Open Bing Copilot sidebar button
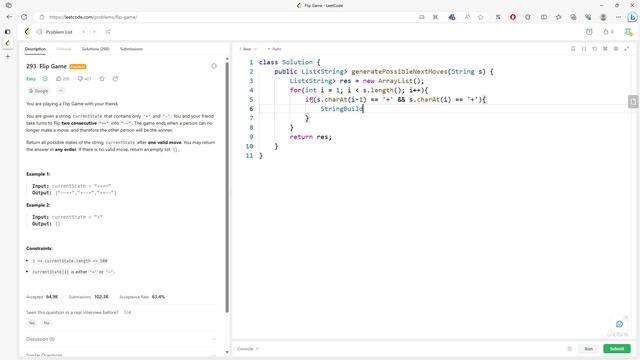 [633, 17]
